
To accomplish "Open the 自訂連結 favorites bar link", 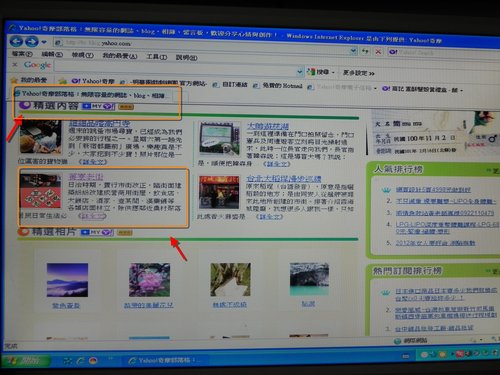I will (x=230, y=85).
